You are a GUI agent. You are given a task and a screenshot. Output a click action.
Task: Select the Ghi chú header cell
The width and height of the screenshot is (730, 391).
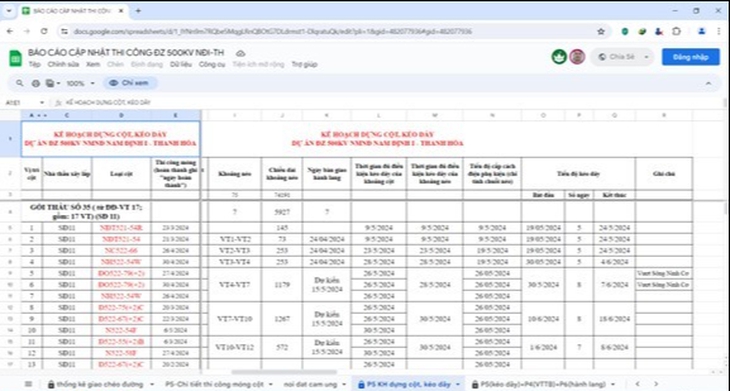(663, 174)
